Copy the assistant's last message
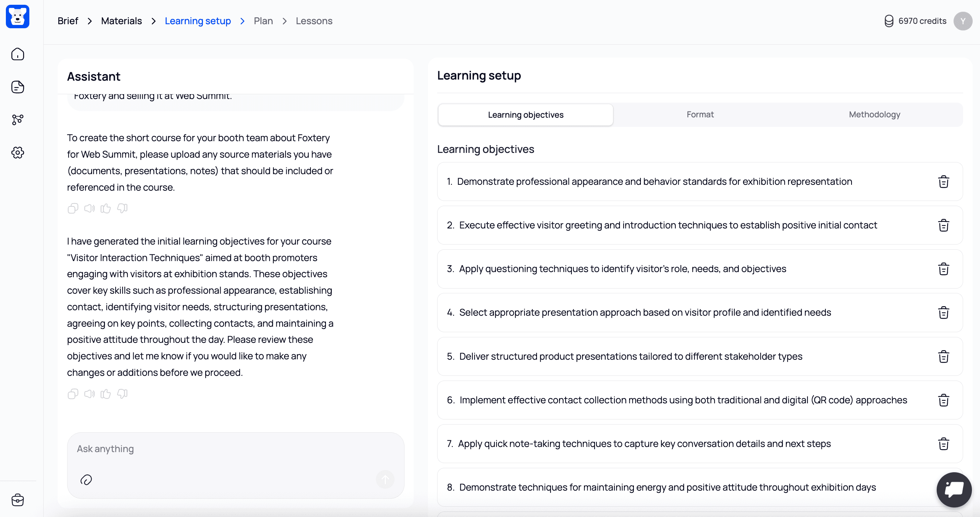 click(x=73, y=394)
